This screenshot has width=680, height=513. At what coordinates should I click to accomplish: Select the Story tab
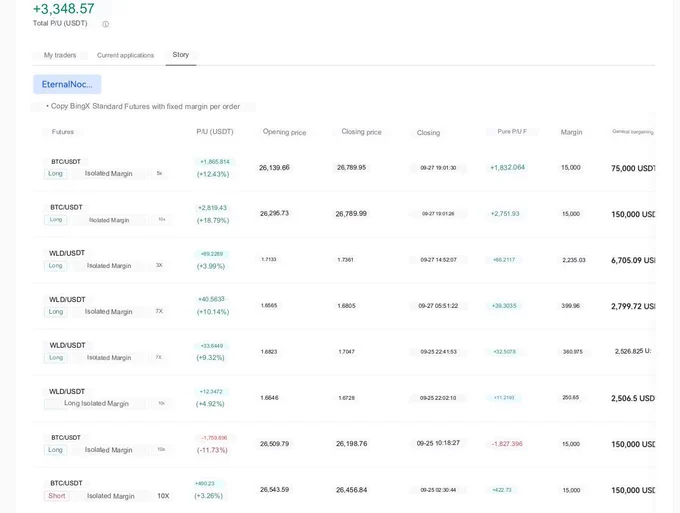tap(181, 55)
